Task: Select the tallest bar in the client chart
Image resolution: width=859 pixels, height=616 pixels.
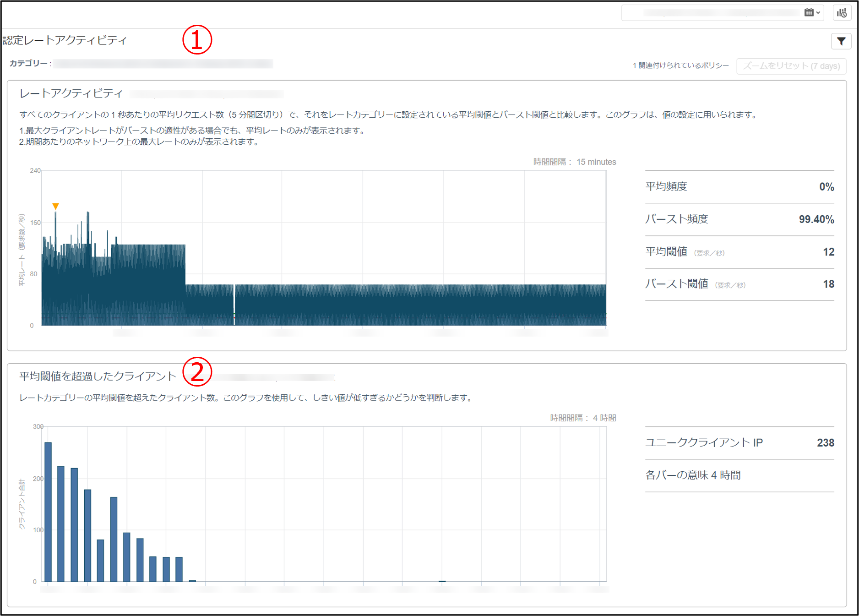Action: point(48,511)
